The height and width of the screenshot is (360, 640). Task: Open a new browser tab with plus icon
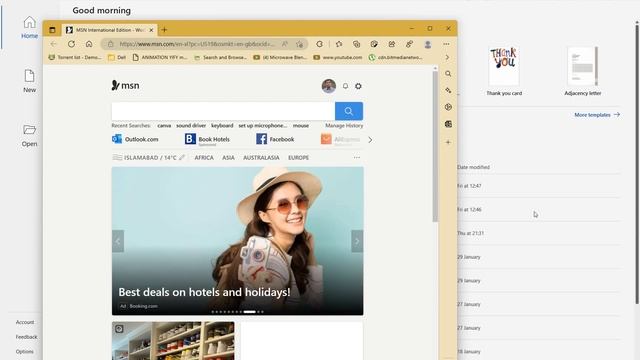tap(164, 30)
